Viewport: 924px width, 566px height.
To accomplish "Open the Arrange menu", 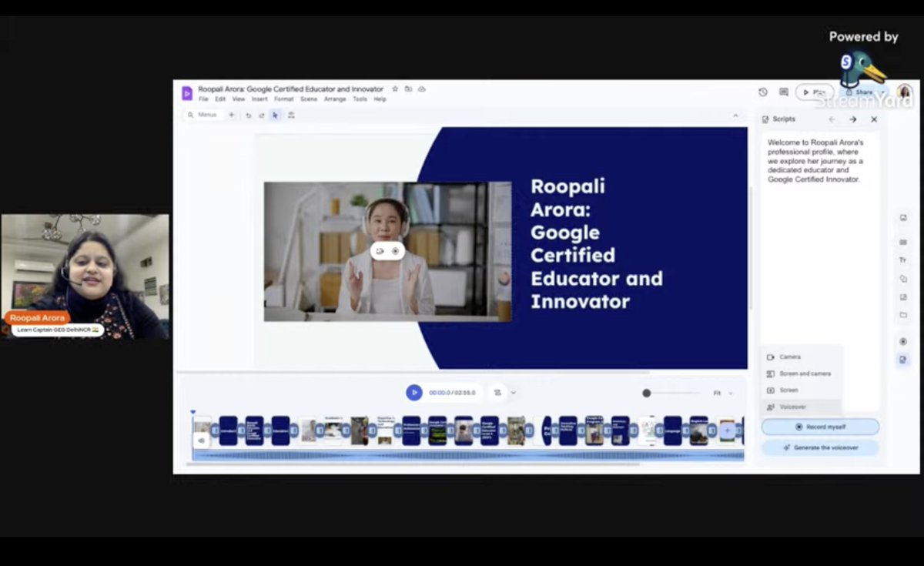I will [x=335, y=99].
